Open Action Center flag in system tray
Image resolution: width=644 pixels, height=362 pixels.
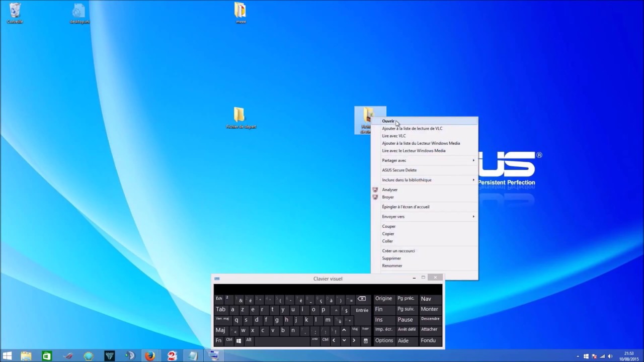click(x=594, y=356)
